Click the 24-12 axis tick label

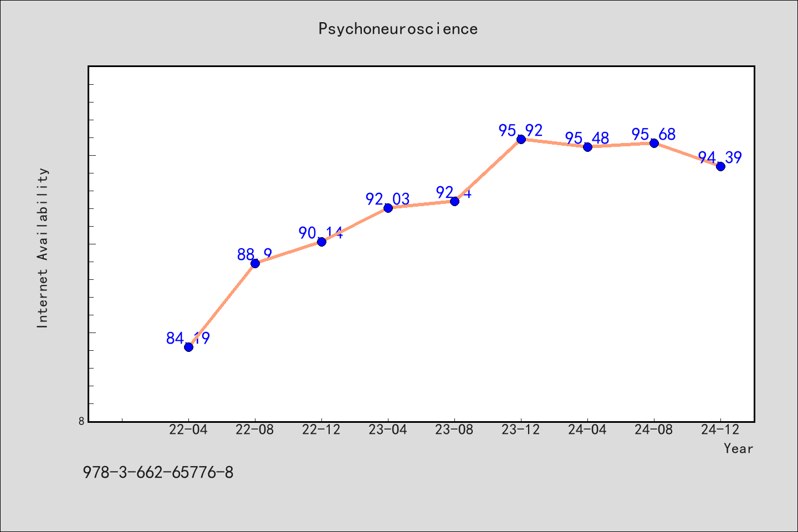(x=720, y=429)
